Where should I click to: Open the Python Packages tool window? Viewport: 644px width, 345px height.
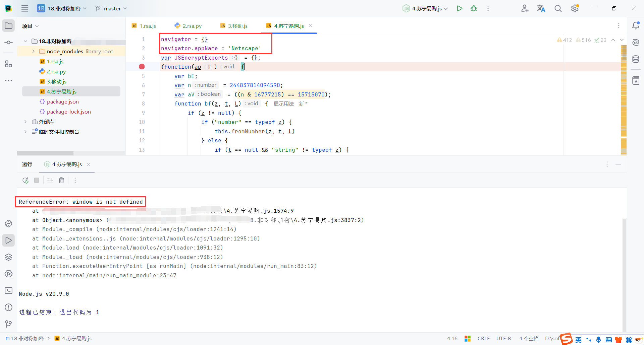pyautogui.click(x=8, y=223)
